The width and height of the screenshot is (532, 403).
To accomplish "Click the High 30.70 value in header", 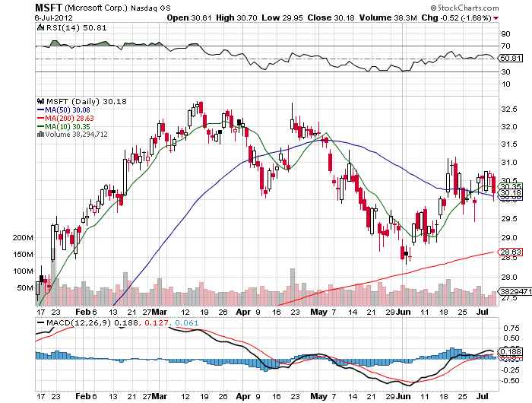I will pos(236,17).
